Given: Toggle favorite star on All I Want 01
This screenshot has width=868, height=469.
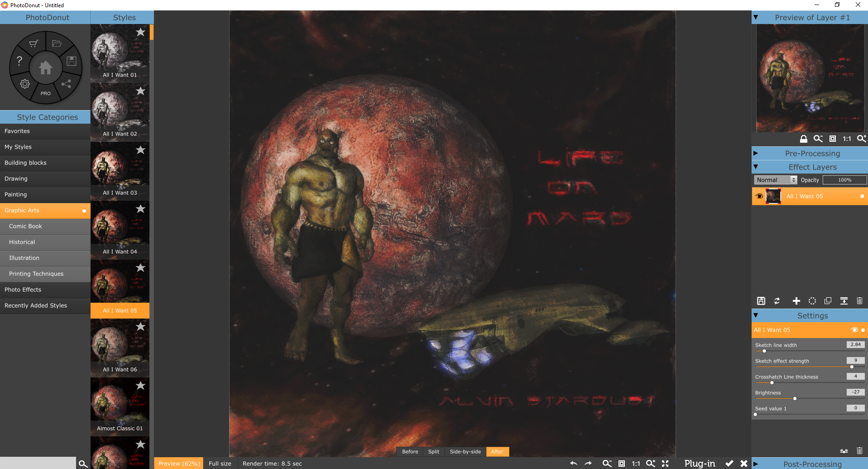Looking at the screenshot, I should point(141,32).
